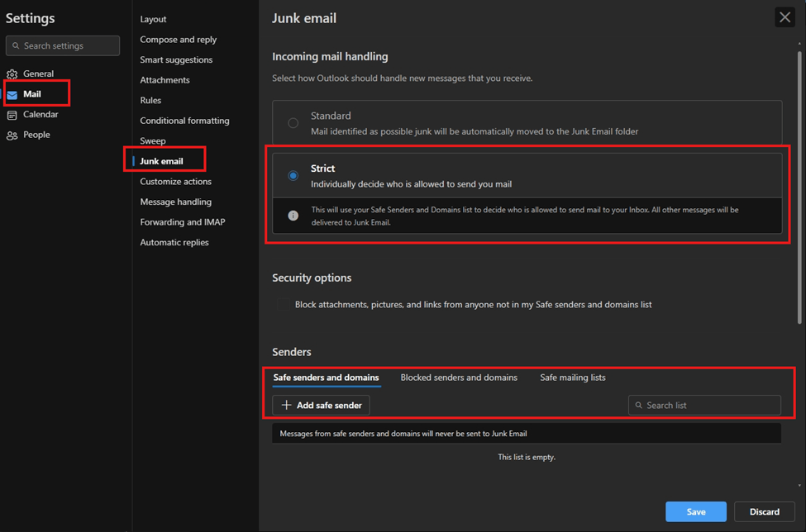Click the plus icon on Add safe sender
The height and width of the screenshot is (532, 806).
click(x=286, y=405)
